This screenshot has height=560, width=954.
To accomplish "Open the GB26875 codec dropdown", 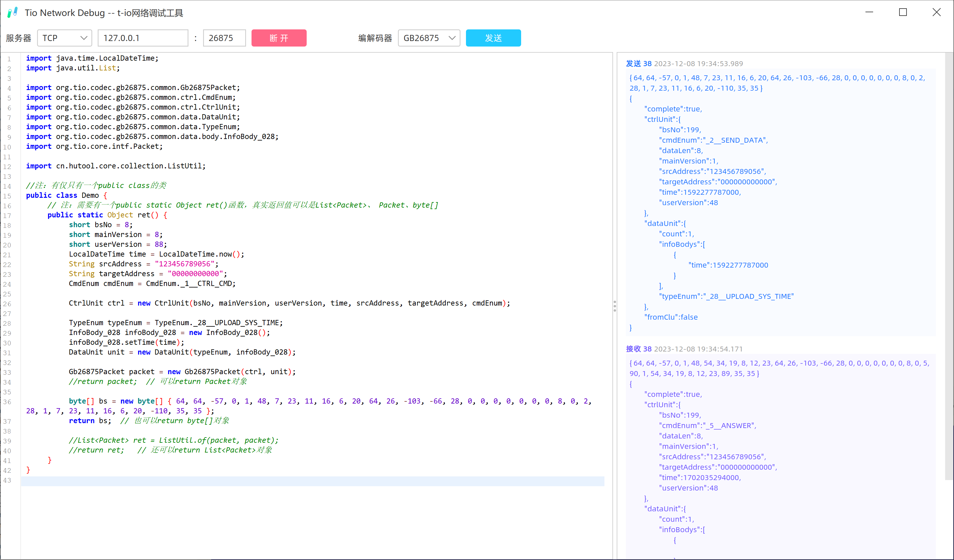I will [x=429, y=38].
